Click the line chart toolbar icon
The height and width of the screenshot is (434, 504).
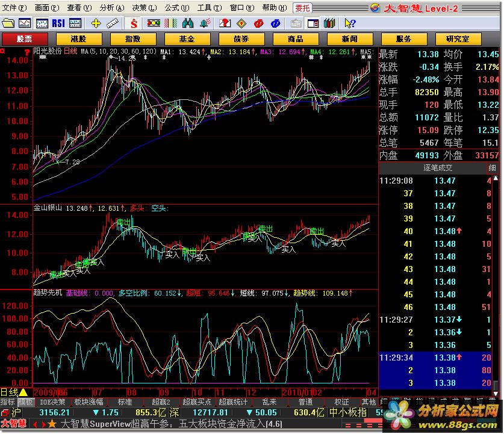tap(25, 23)
